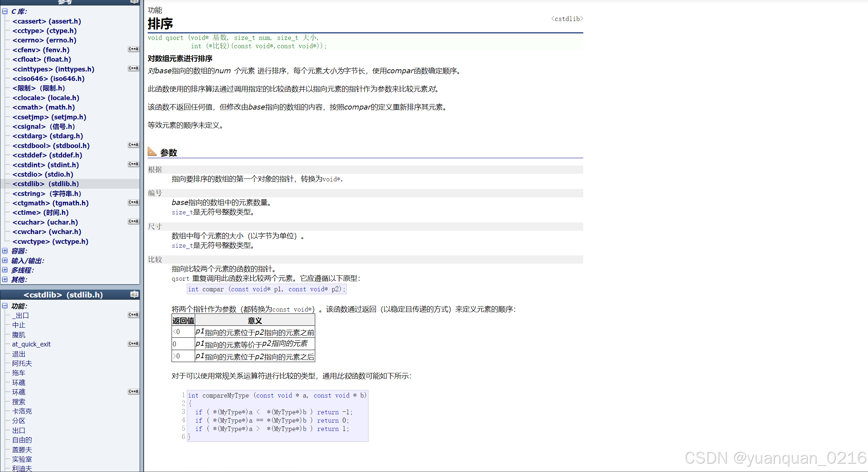The width and height of the screenshot is (868, 472).
Task: Open the at_quick_exit function link
Action: (31, 344)
